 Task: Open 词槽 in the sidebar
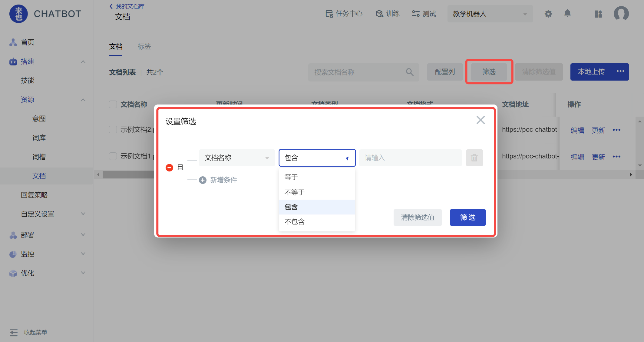click(39, 157)
